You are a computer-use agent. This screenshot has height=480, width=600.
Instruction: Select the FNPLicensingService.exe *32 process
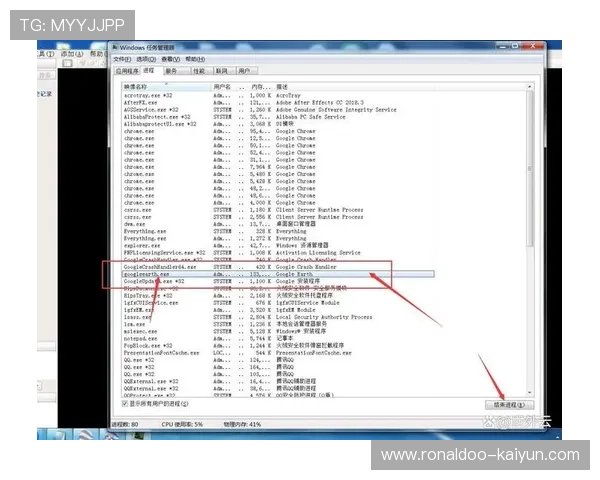(278, 253)
